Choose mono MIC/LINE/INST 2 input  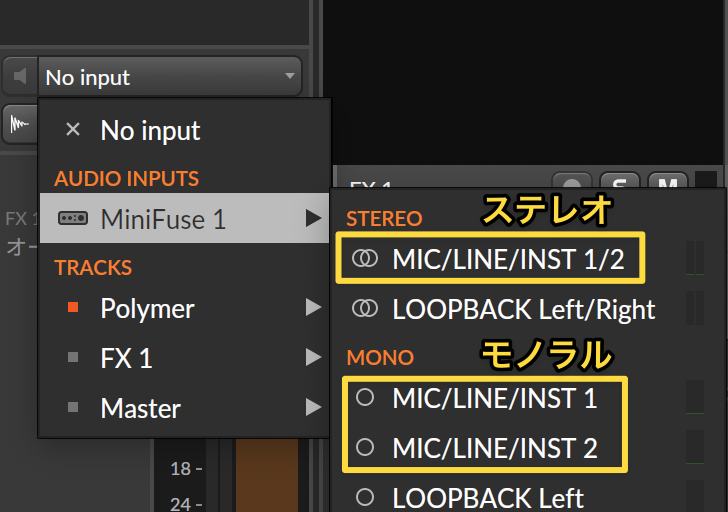[x=528, y=447]
